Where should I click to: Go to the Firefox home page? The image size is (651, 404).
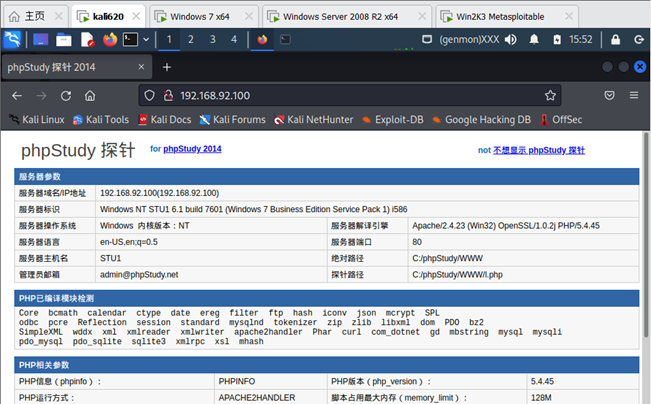(90, 96)
